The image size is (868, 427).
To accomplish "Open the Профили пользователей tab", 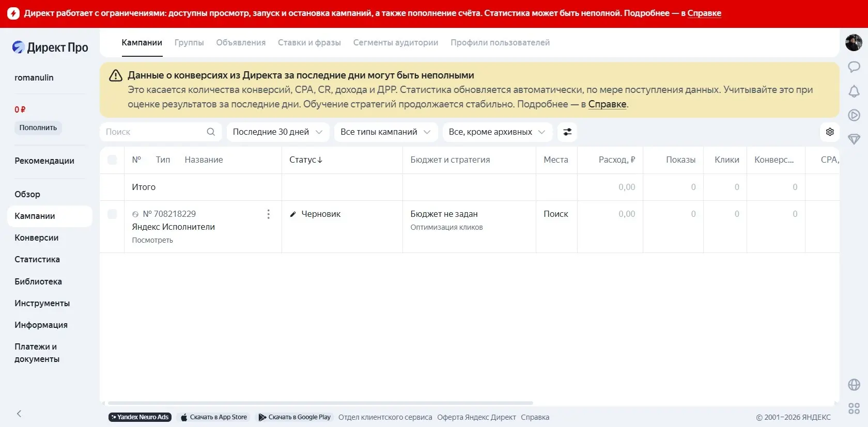I will 500,42.
